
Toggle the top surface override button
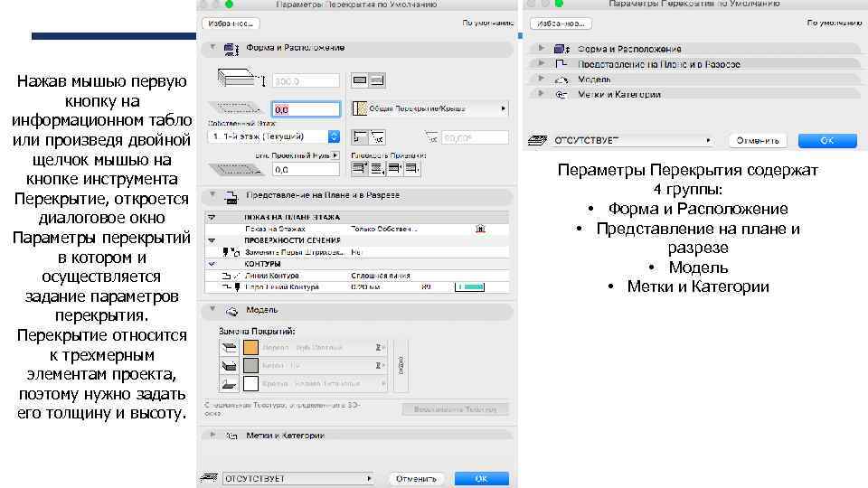click(x=229, y=347)
